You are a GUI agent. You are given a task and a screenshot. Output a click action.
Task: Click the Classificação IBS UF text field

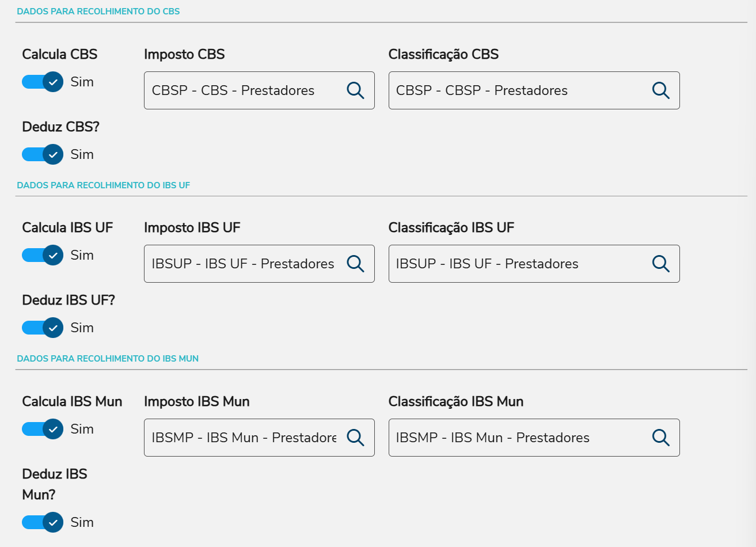coord(518,264)
